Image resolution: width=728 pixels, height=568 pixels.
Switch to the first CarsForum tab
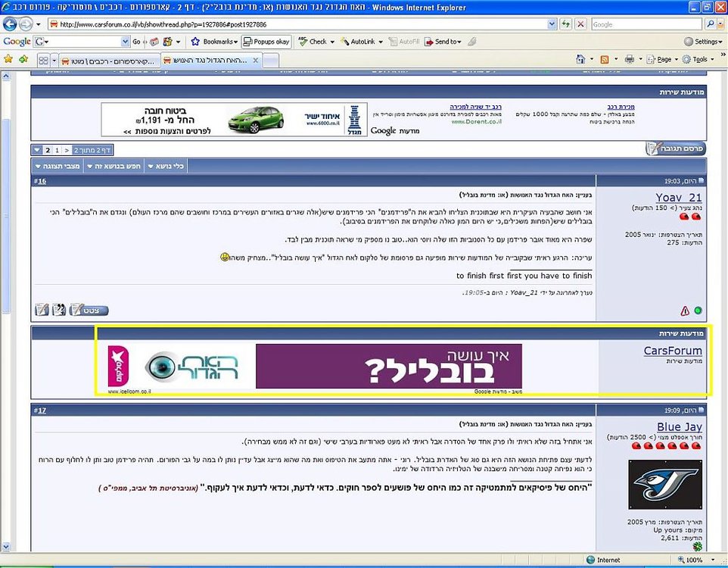click(109, 61)
